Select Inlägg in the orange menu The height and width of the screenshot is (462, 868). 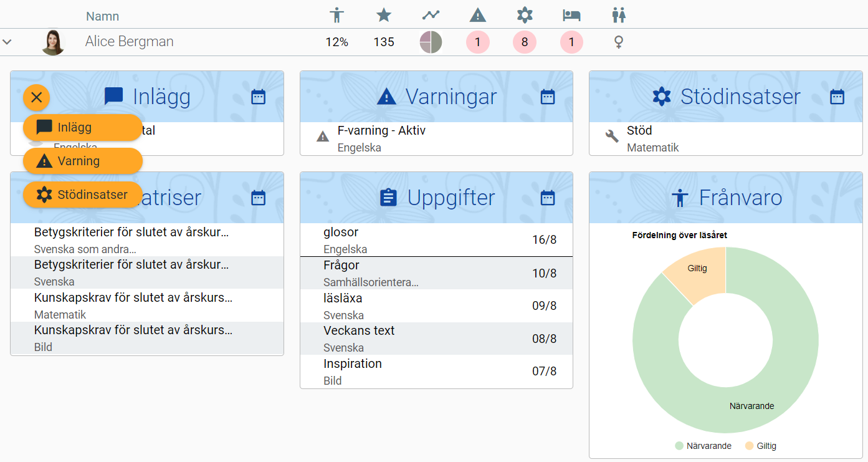[82, 128]
